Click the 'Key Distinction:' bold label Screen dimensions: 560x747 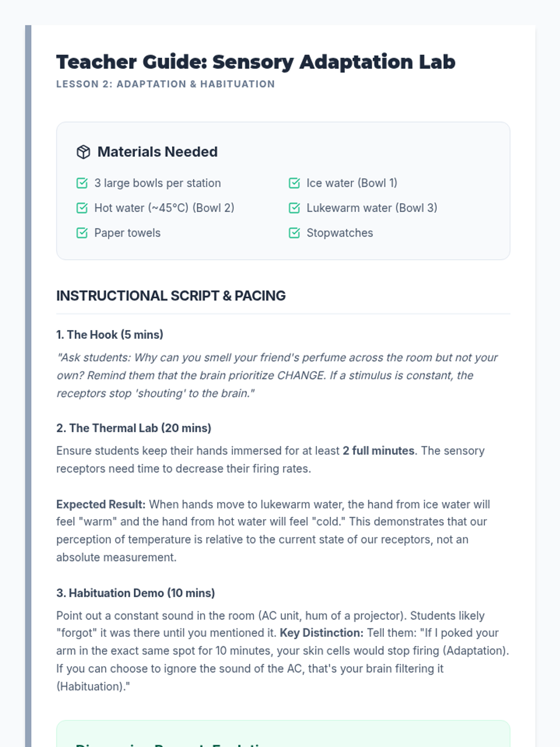(x=322, y=633)
